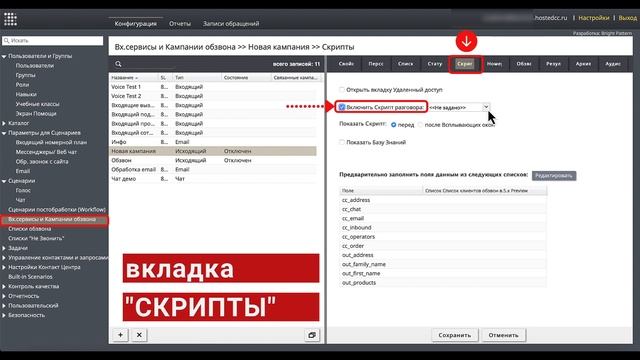Click the search magnifier above the services list
The height and width of the screenshot is (360, 640).
(118, 64)
